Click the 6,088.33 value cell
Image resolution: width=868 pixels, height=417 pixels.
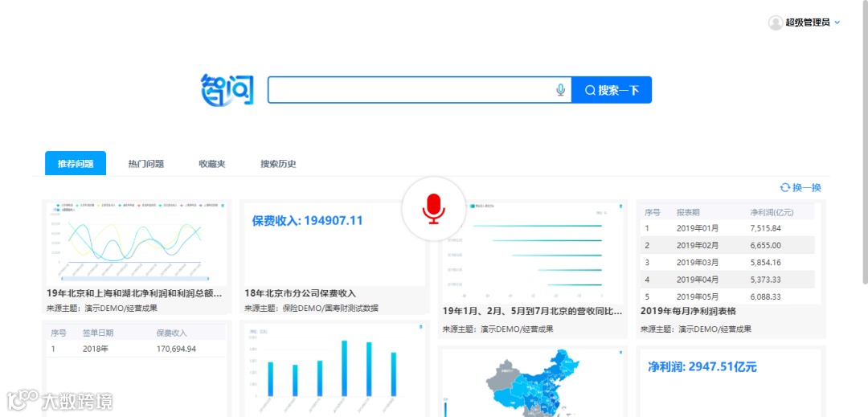(766, 296)
